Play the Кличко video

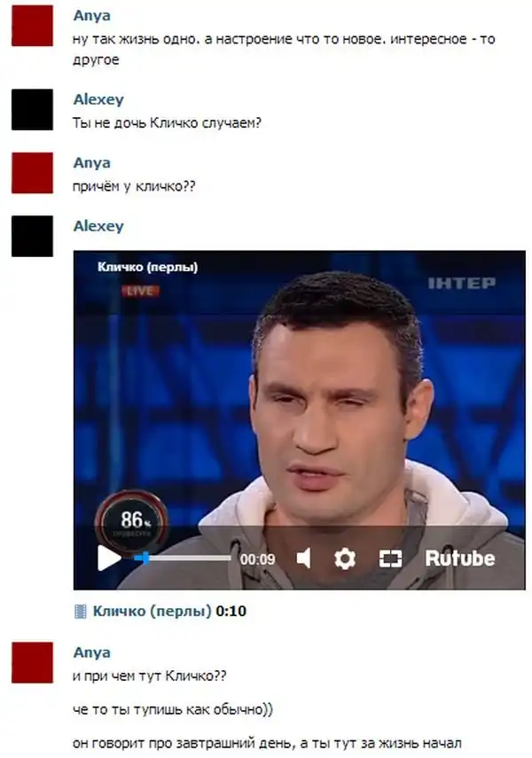(109, 558)
